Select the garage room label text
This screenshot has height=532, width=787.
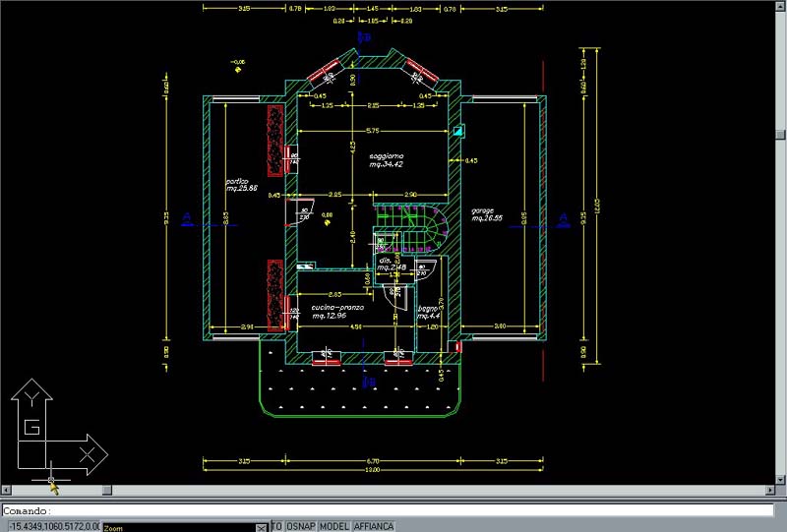point(486,213)
